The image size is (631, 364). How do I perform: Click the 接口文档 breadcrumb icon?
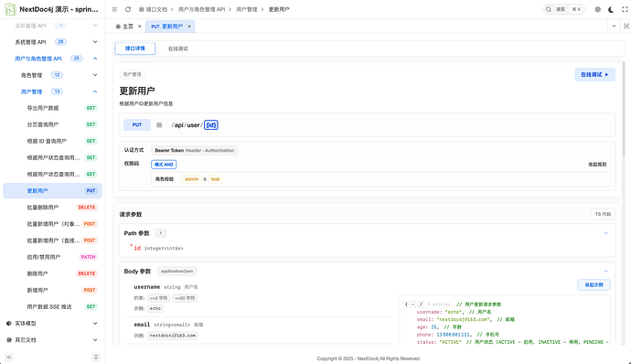[x=141, y=9]
